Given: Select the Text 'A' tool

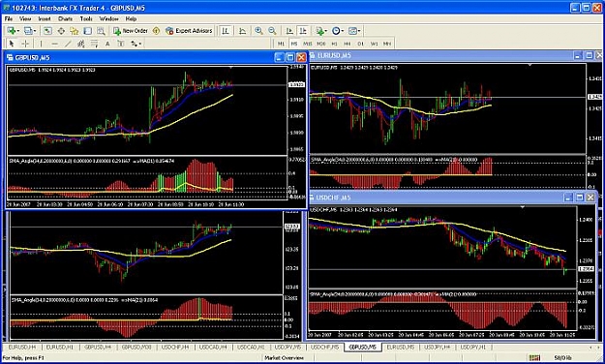Looking at the screenshot, I should 107,44.
